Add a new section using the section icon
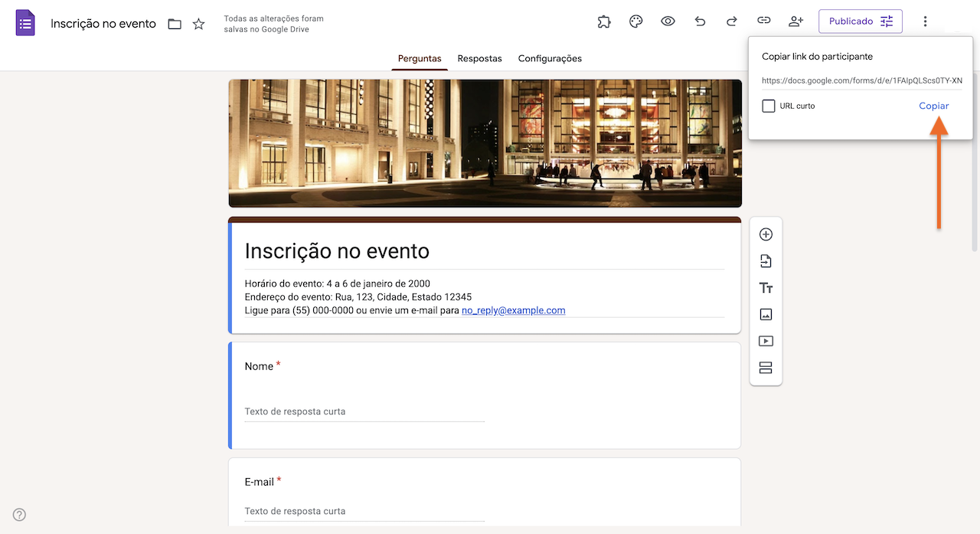Screen dimensions: 980x534 (x=766, y=368)
